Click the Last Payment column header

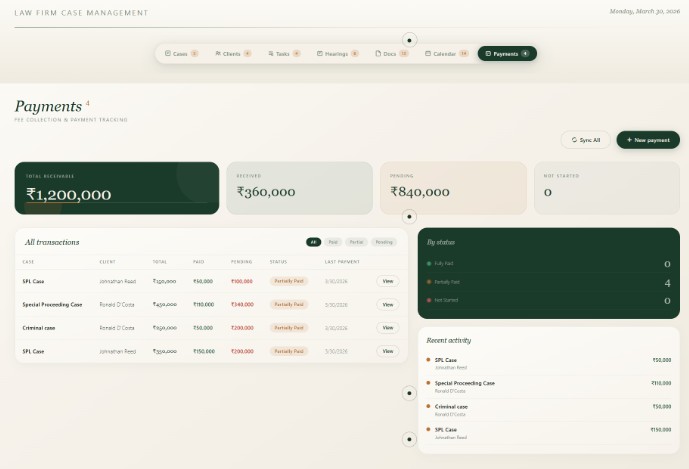[342, 262]
